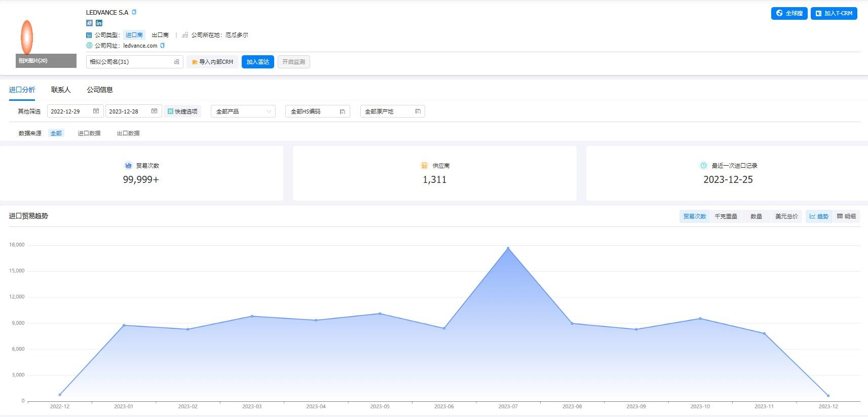Switch chart metric to 贸易次数

(x=695, y=216)
